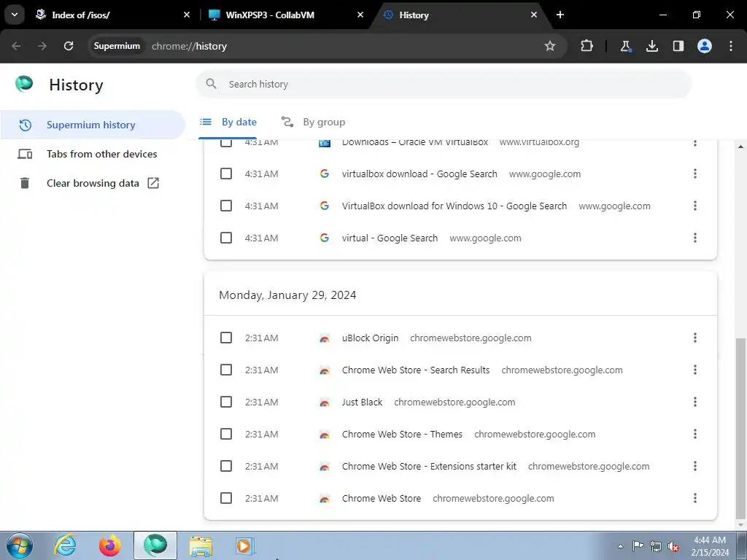Click the Supermium site chip in address bar

(x=117, y=46)
